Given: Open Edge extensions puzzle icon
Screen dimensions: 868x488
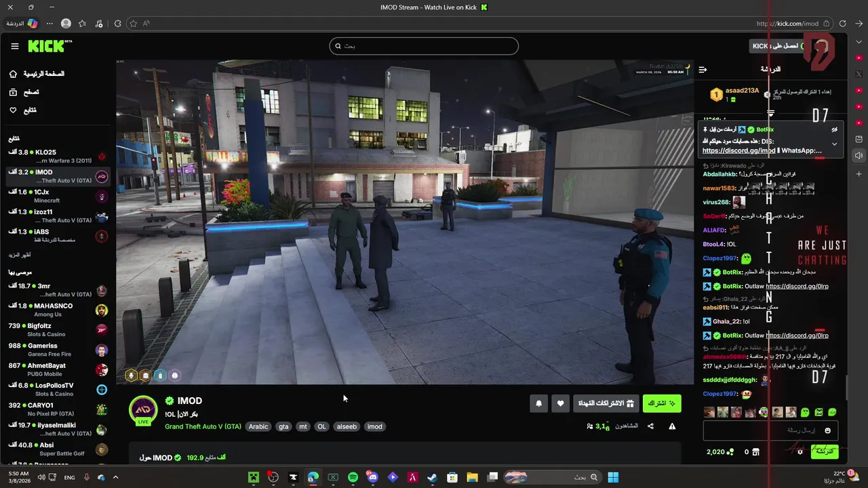Looking at the screenshot, I should pos(117,23).
